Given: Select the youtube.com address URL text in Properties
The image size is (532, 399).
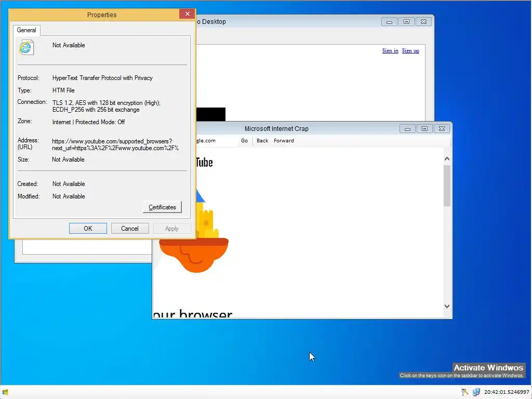Looking at the screenshot, I should 115,144.
